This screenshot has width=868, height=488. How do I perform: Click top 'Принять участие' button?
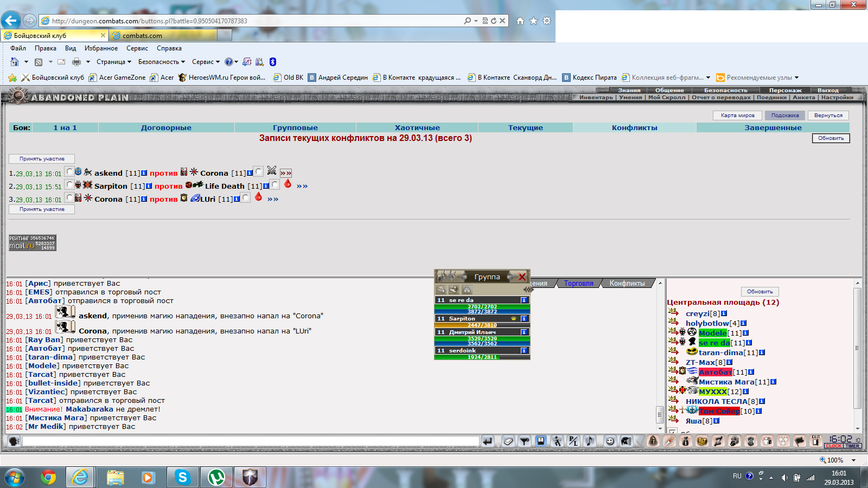[x=42, y=159]
